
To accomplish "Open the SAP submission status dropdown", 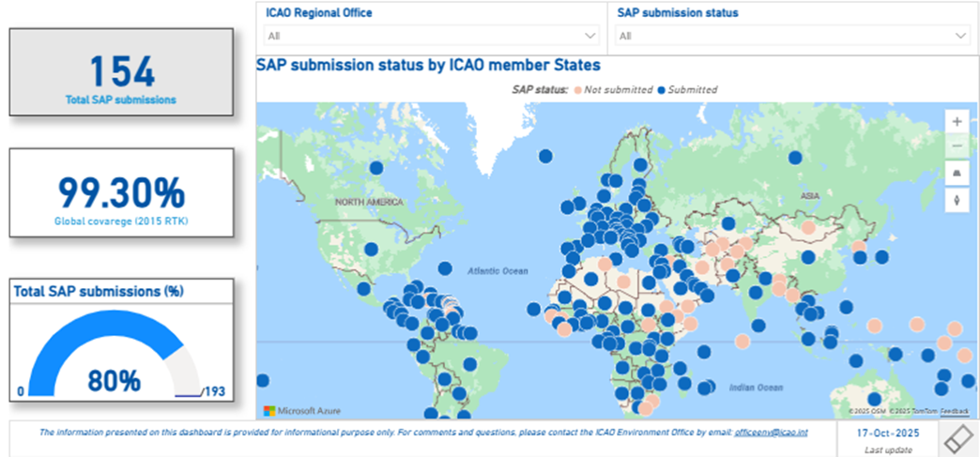I will coord(793,36).
